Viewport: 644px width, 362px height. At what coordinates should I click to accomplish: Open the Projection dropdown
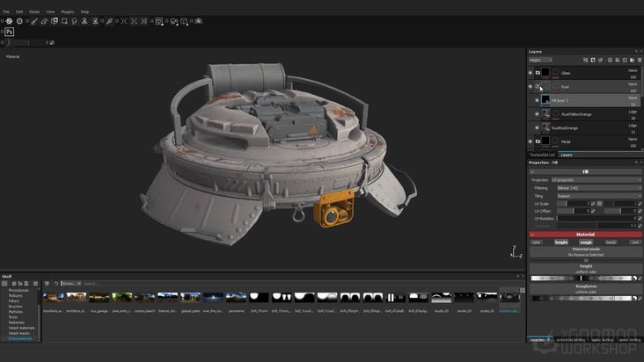(596, 180)
